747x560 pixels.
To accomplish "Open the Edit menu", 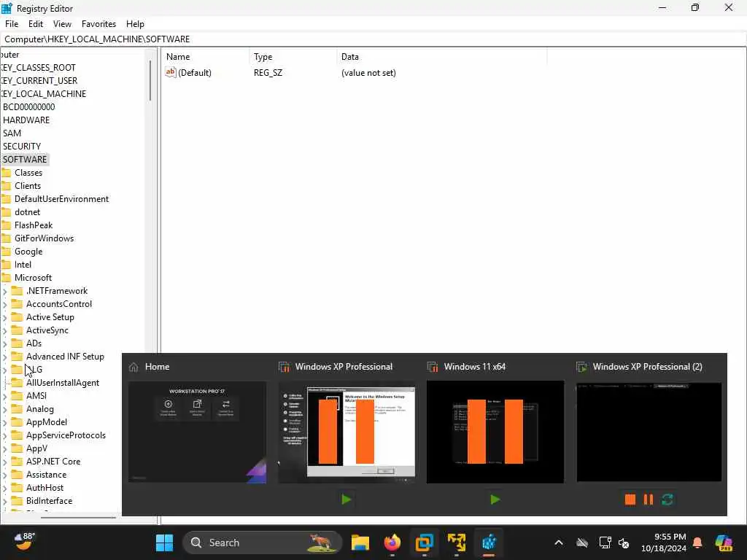I will click(x=36, y=24).
